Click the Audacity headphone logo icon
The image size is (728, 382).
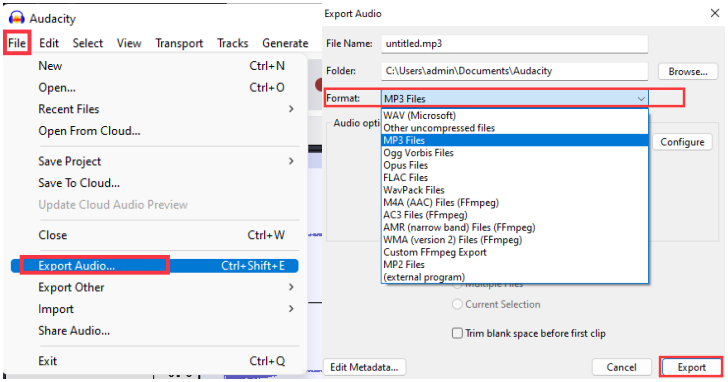tap(16, 18)
